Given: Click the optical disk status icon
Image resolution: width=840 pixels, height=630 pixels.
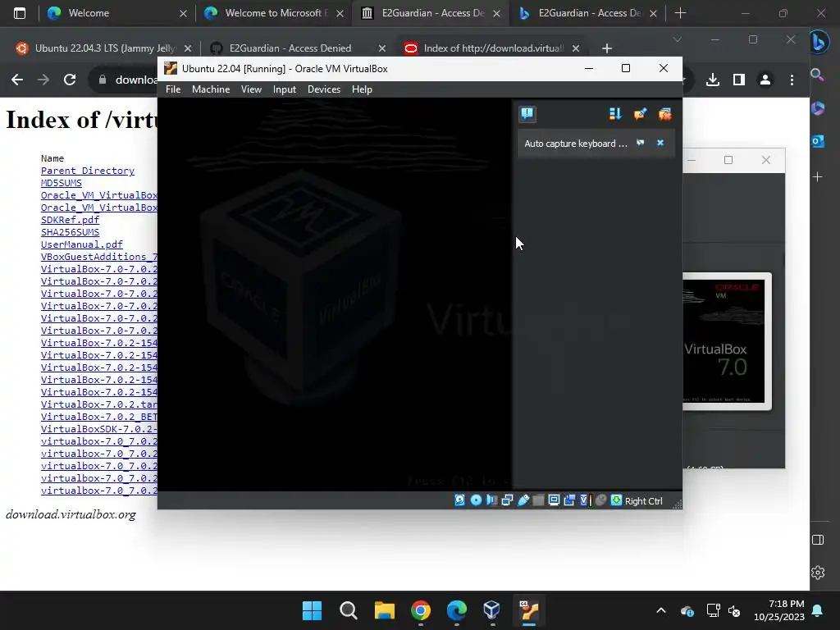Looking at the screenshot, I should pyautogui.click(x=476, y=500).
